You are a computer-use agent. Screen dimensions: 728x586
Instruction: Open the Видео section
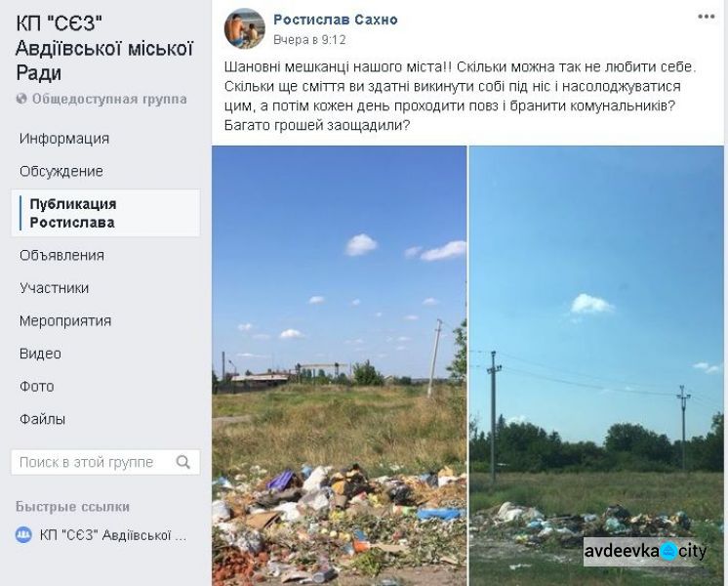(x=40, y=354)
